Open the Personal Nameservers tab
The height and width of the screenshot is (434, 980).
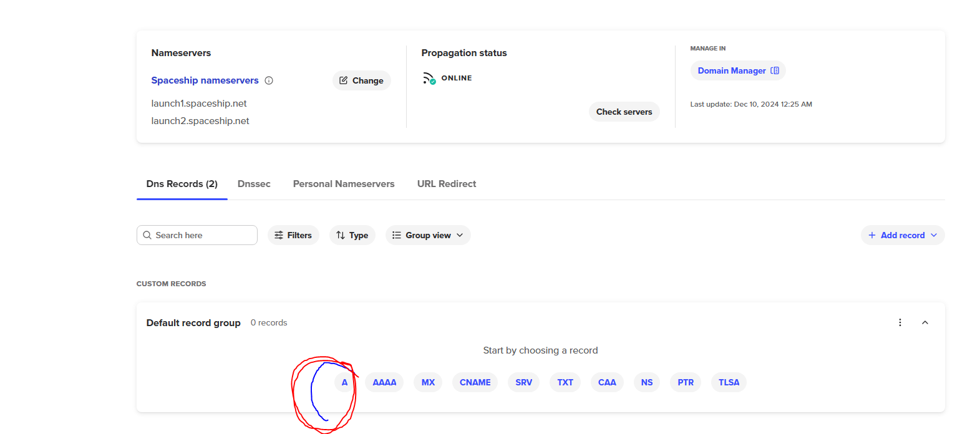(x=344, y=184)
